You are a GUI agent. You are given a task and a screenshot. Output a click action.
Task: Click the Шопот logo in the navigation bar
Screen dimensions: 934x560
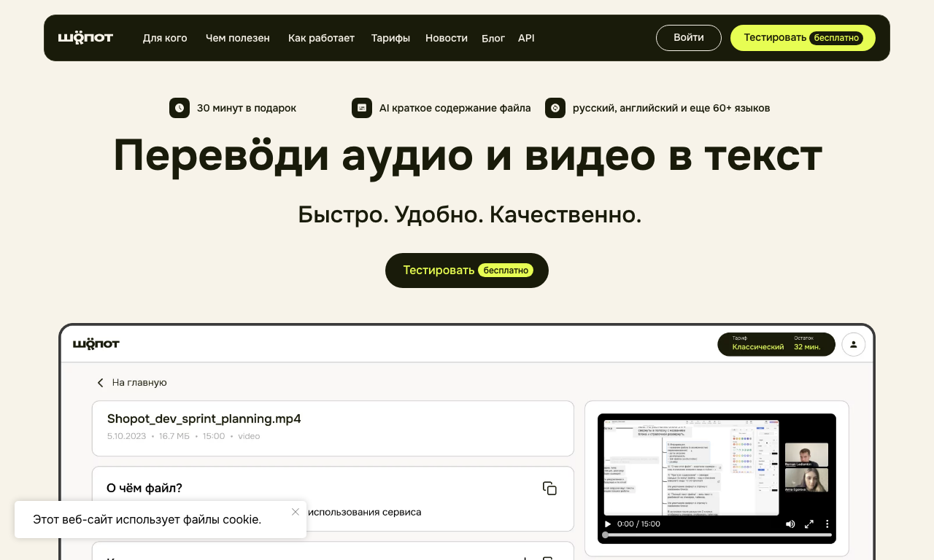pyautogui.click(x=85, y=38)
